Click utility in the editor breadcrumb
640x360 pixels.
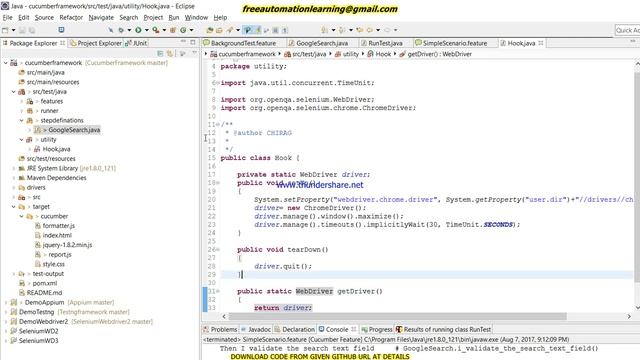pos(350,54)
